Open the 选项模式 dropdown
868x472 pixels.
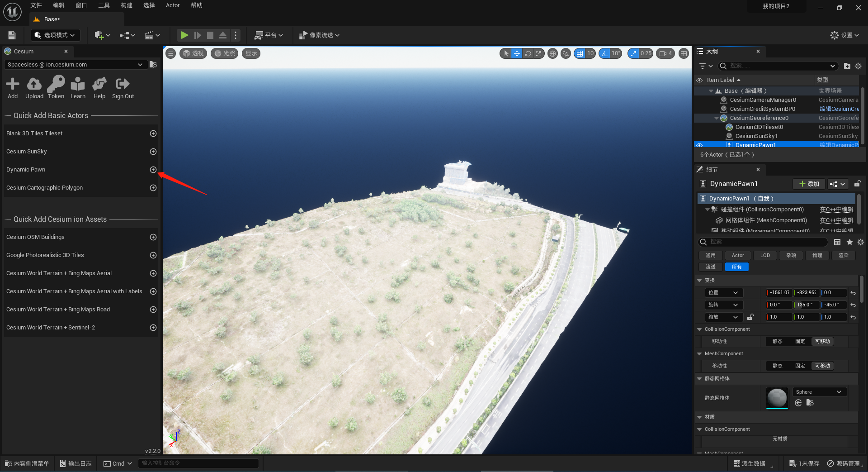point(55,35)
